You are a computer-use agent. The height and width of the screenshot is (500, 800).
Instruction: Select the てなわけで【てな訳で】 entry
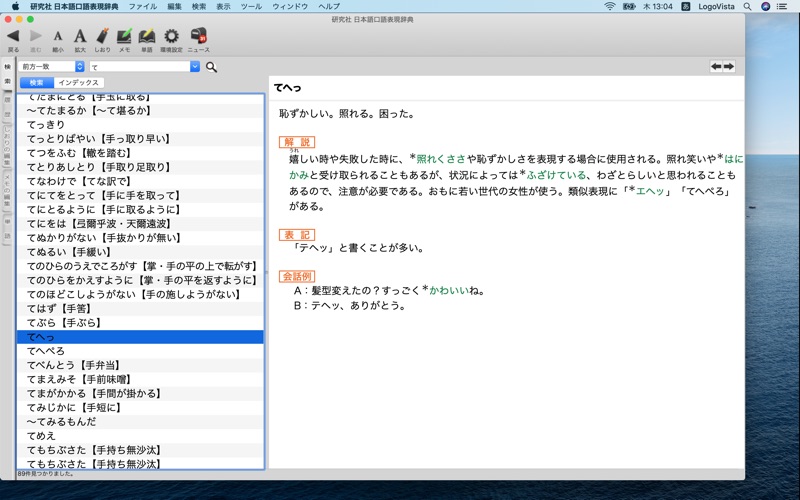click(140, 181)
